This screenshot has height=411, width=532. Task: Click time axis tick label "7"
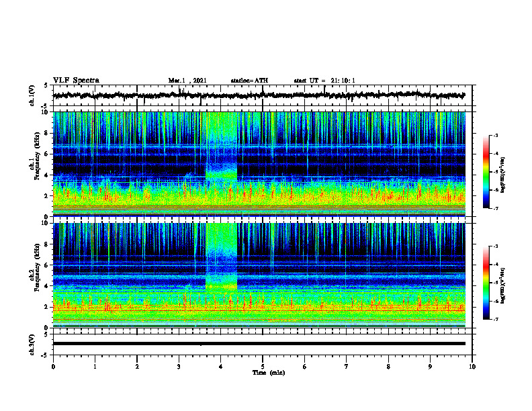click(x=347, y=367)
